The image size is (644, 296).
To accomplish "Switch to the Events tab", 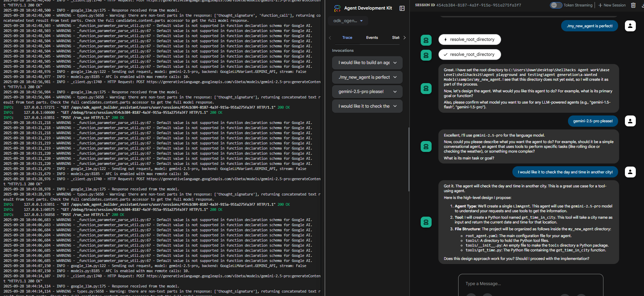I will click(x=372, y=37).
